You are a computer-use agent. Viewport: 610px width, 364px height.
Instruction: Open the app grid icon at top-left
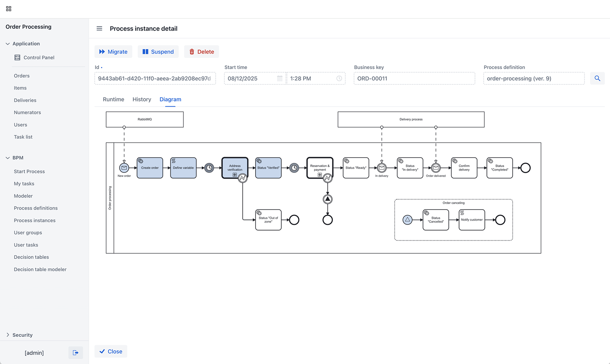coord(8,9)
